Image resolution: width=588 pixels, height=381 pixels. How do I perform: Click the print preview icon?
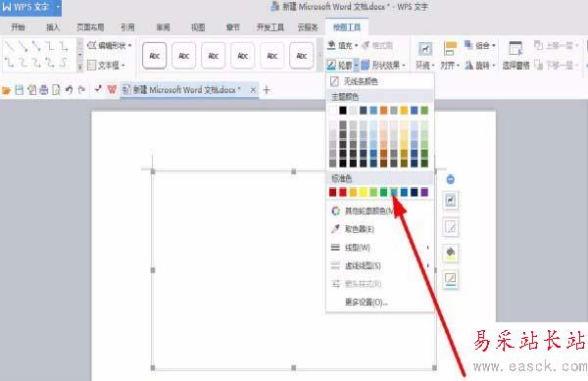point(56,90)
